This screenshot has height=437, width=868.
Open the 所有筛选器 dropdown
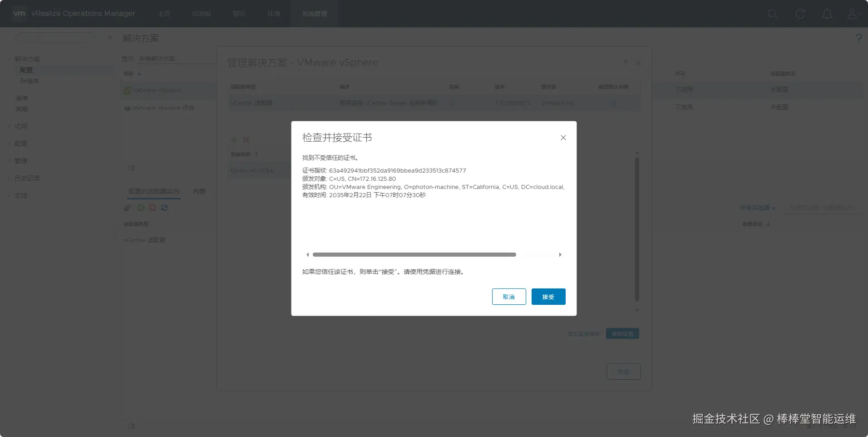pyautogui.click(x=758, y=208)
